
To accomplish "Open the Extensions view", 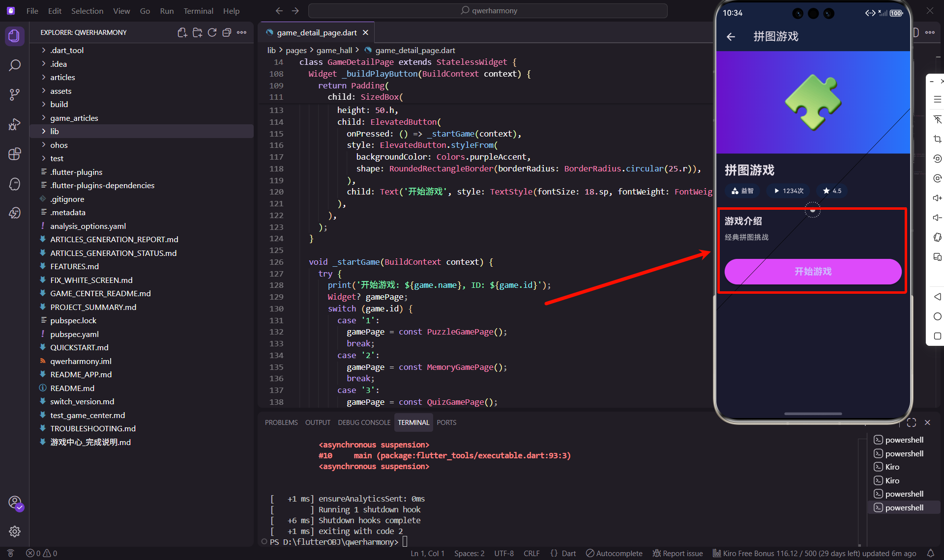I will 15,154.
